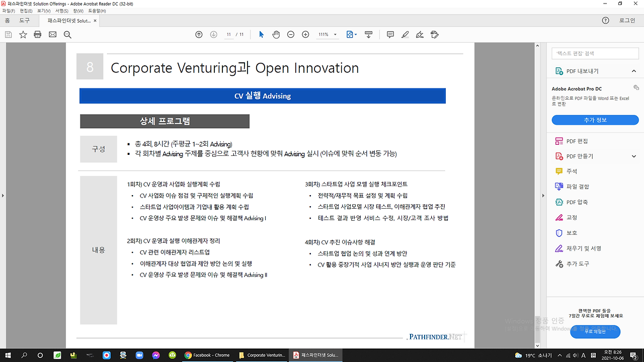Switch to Facebook - Chrome taskbar window

click(208, 355)
